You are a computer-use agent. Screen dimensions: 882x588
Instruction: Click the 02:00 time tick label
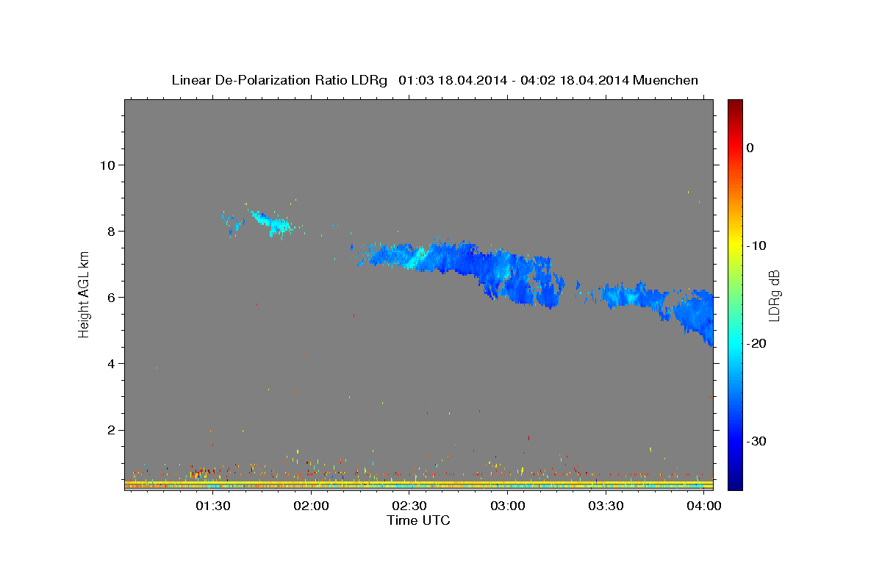point(311,506)
